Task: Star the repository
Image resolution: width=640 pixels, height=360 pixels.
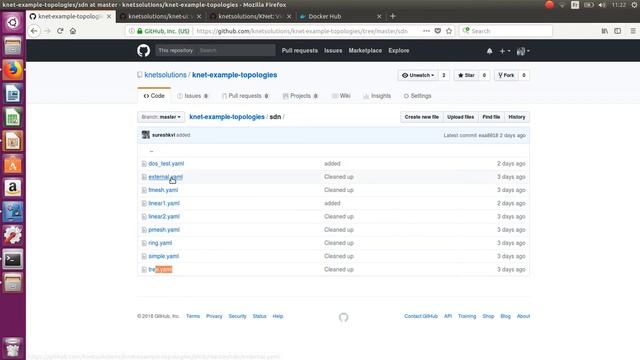Action: point(467,76)
